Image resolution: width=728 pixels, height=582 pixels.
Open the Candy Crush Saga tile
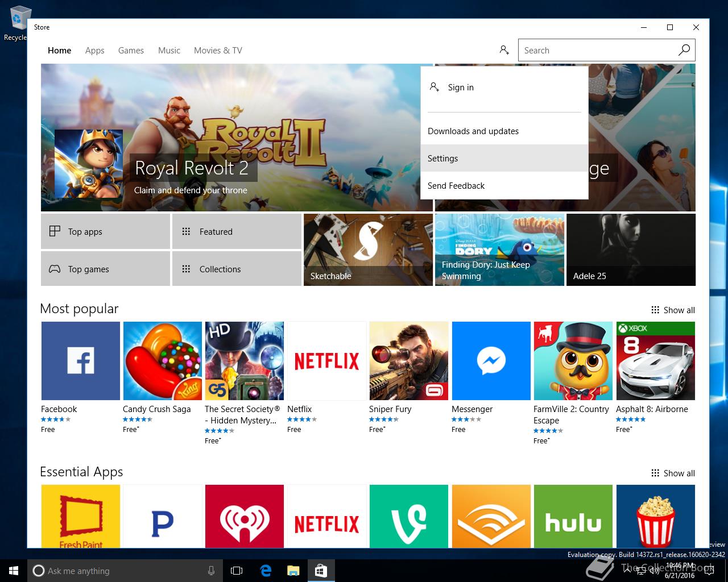tap(163, 361)
